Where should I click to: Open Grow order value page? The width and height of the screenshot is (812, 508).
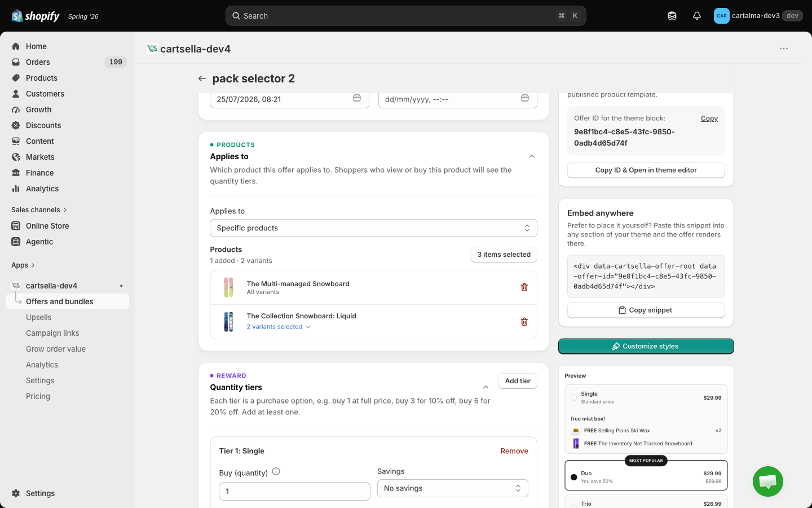tap(56, 349)
